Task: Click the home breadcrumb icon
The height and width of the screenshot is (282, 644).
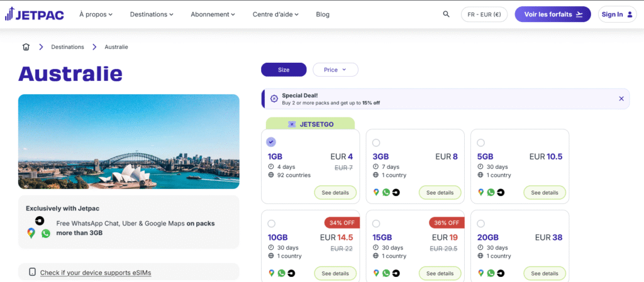Action: coord(26,47)
